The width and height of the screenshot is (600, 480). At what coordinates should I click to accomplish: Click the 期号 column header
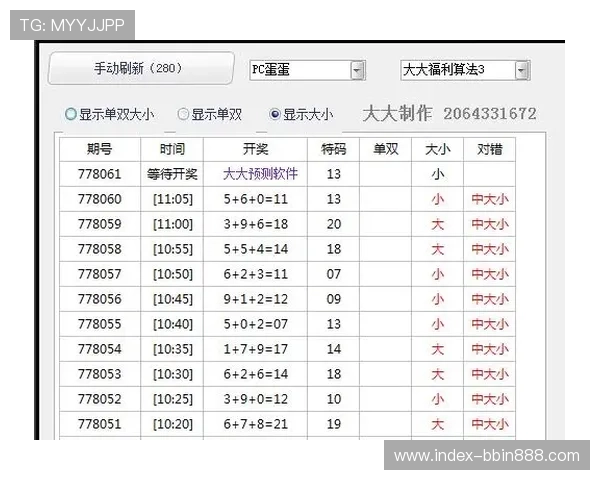(x=100, y=149)
